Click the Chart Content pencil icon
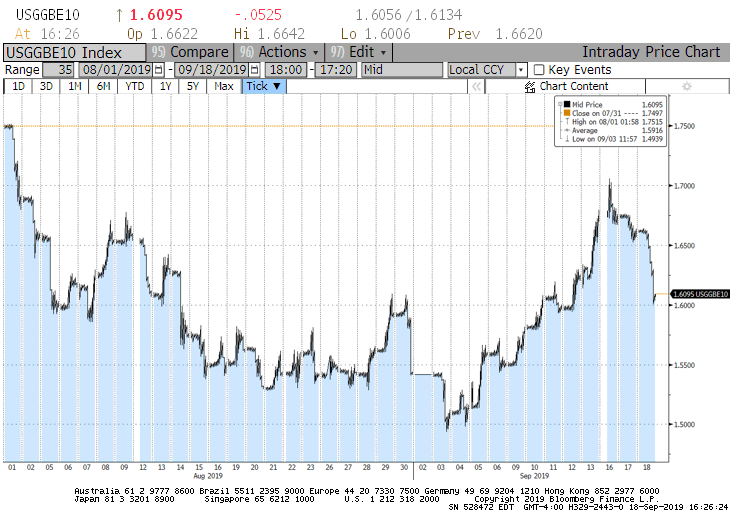Image resolution: width=736 pixels, height=530 pixels. click(x=531, y=87)
